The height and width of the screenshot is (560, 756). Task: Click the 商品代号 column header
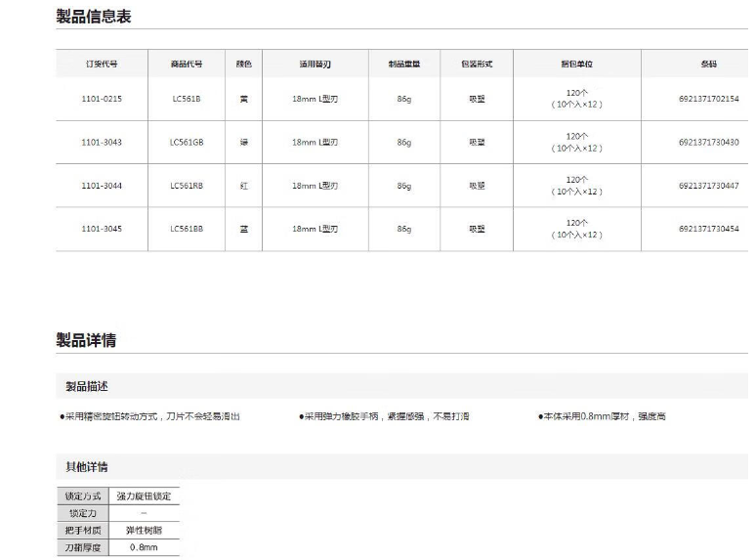pos(186,64)
